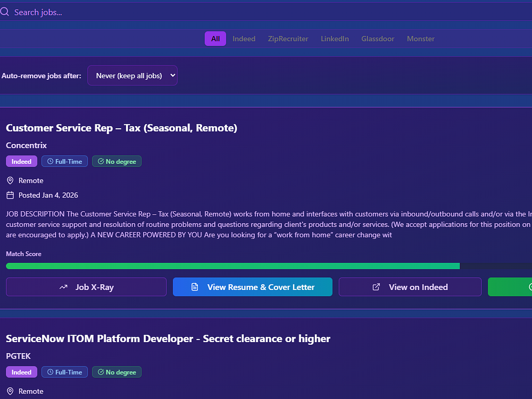Click the external link icon in View on Indeed
Image resolution: width=532 pixels, height=399 pixels.
click(x=376, y=287)
